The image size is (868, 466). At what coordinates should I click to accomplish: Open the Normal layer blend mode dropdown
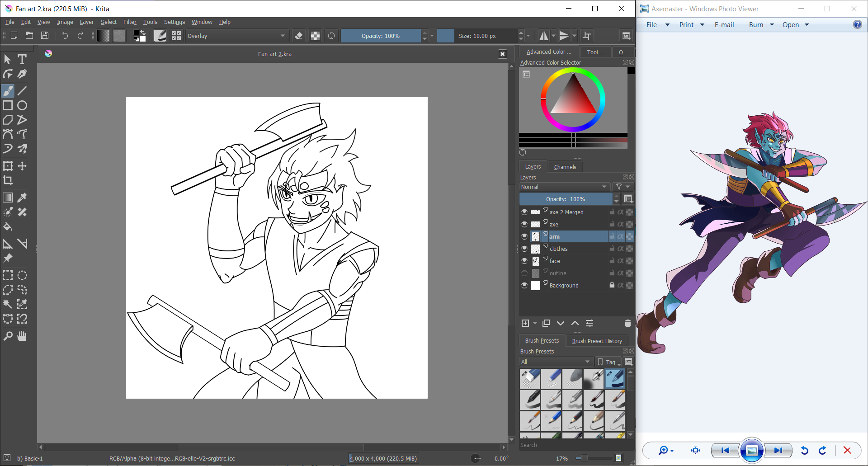tap(564, 187)
